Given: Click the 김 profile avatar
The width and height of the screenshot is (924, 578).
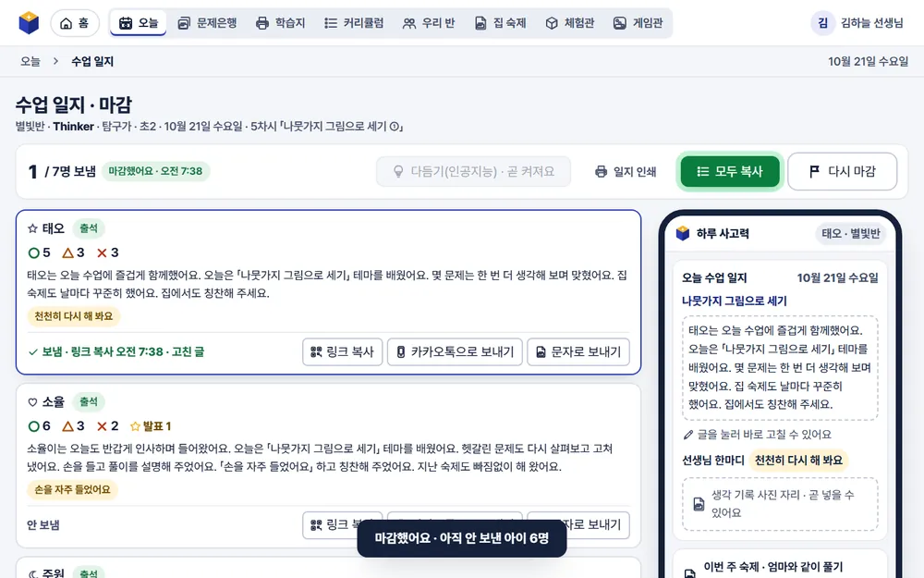Looking at the screenshot, I should point(822,23).
